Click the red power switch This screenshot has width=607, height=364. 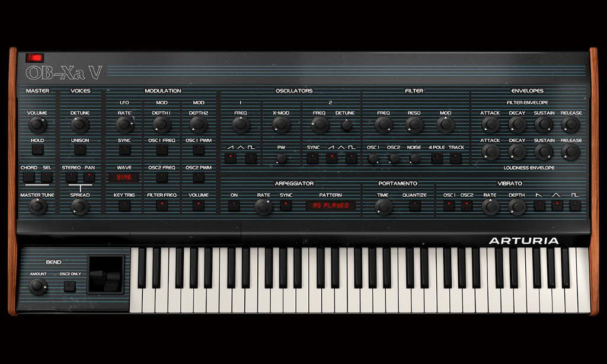click(x=35, y=58)
